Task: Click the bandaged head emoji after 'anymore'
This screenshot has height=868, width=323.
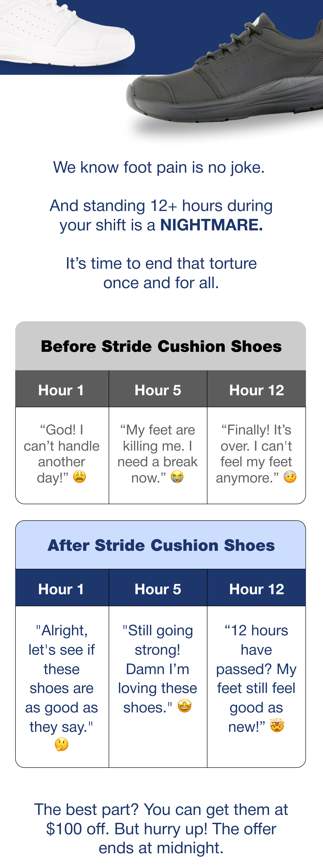Action: (290, 476)
